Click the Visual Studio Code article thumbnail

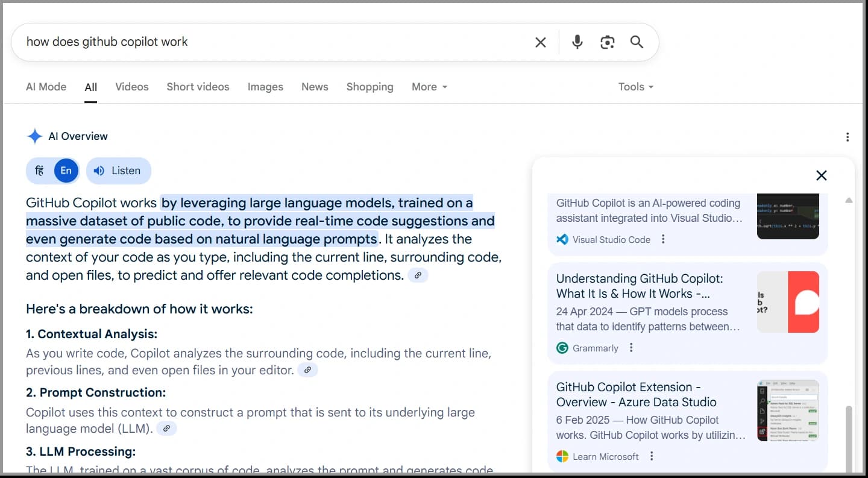[x=788, y=216]
